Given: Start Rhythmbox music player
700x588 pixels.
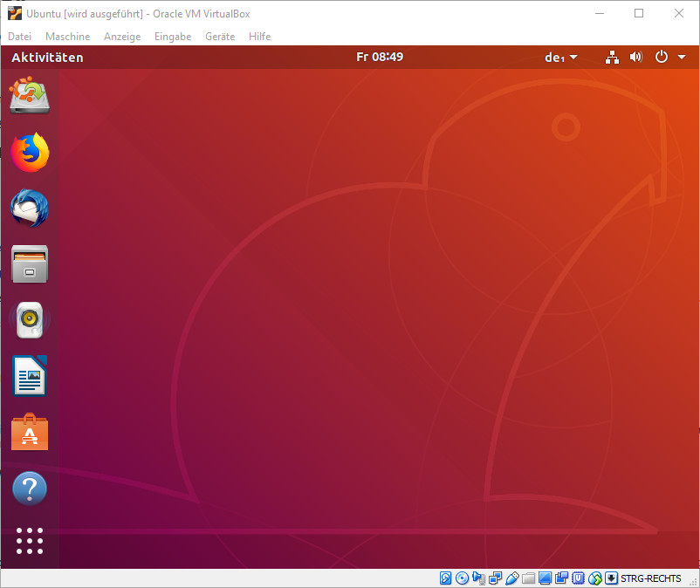Looking at the screenshot, I should pyautogui.click(x=29, y=319).
